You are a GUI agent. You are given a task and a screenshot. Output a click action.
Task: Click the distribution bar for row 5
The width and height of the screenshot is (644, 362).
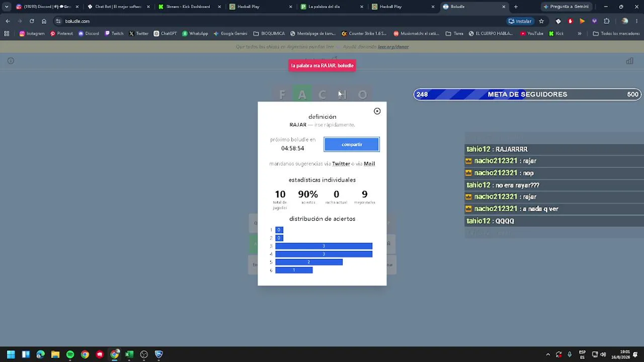click(309, 262)
